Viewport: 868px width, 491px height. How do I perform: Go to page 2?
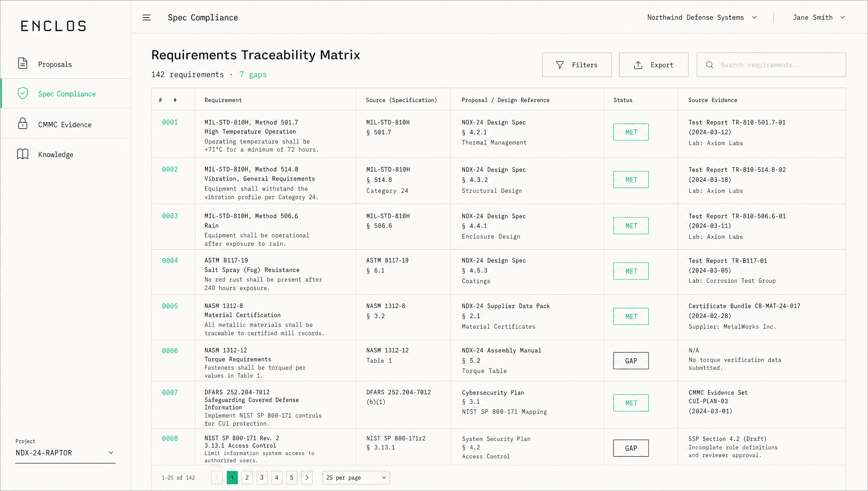pyautogui.click(x=247, y=477)
